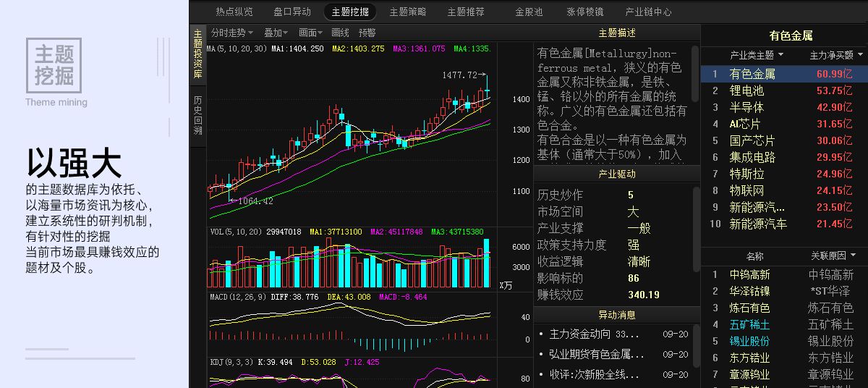Select the 主题投资库 side tab

[x=198, y=54]
